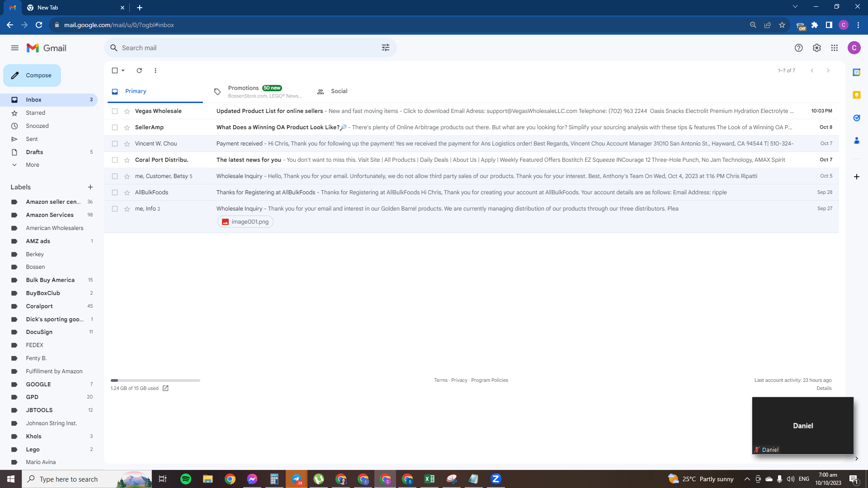
Task: Open the Privacy link
Action: [459, 380]
